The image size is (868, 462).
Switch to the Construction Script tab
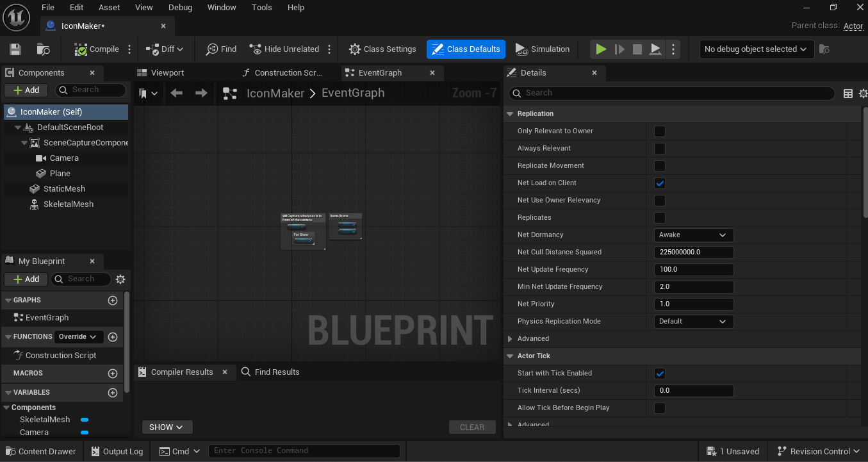pos(288,73)
